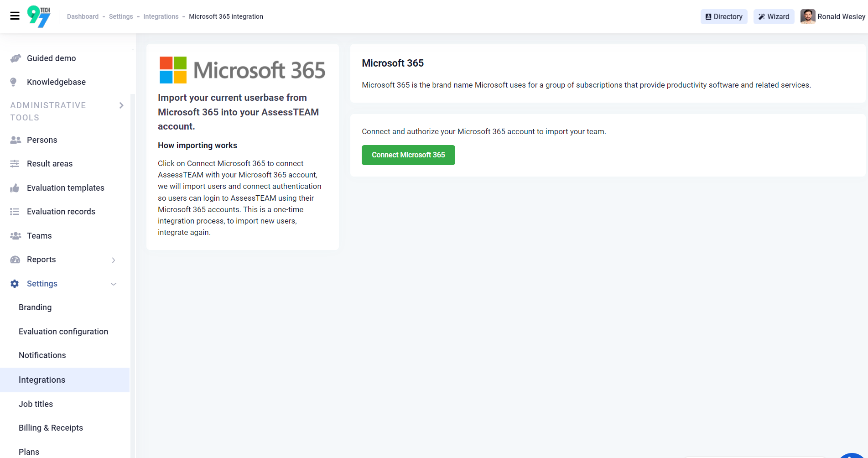Click the Teams group icon
The height and width of the screenshot is (458, 868).
16,236
